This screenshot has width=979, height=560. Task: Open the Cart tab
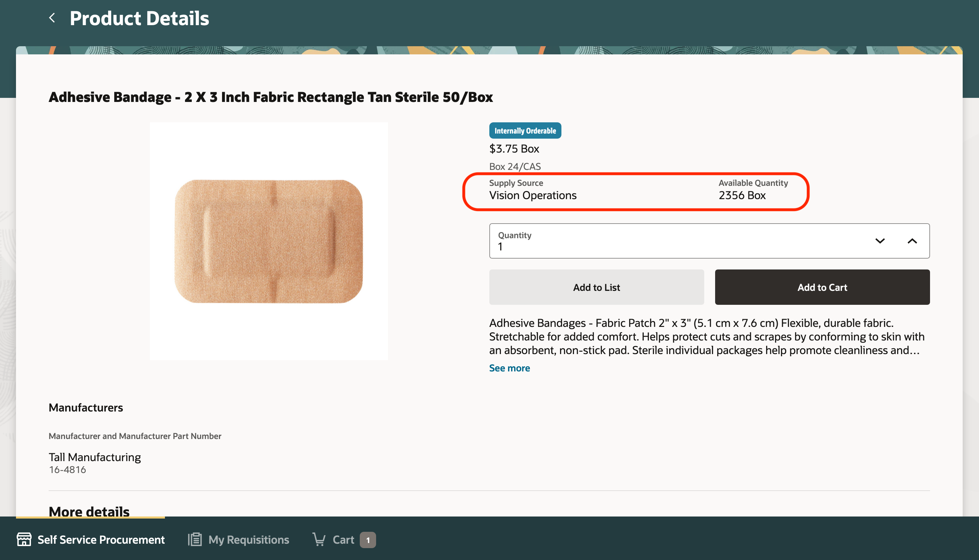coord(343,540)
